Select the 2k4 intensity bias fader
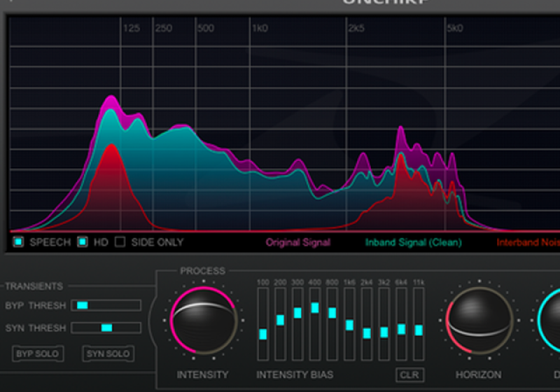Screen dimensions: 560x392 click(x=367, y=333)
